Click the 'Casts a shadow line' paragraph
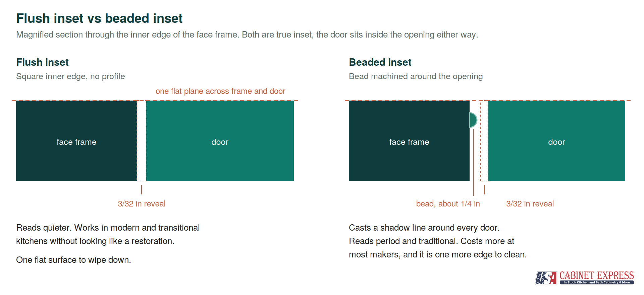The width and height of the screenshot is (644, 295). [438, 241]
